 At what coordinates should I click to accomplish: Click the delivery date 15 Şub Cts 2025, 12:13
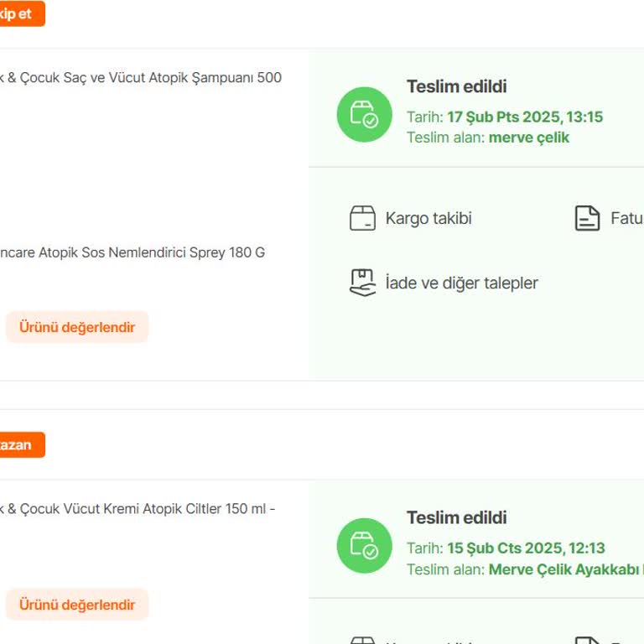(x=526, y=548)
